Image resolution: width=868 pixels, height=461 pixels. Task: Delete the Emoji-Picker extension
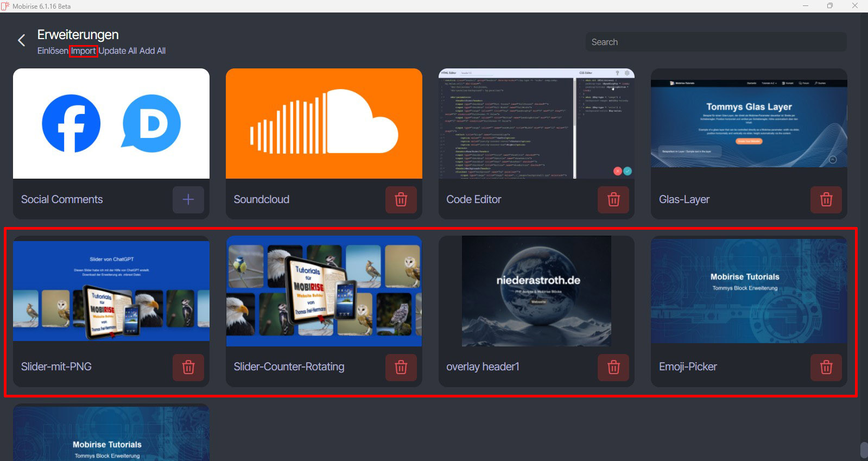tap(826, 367)
